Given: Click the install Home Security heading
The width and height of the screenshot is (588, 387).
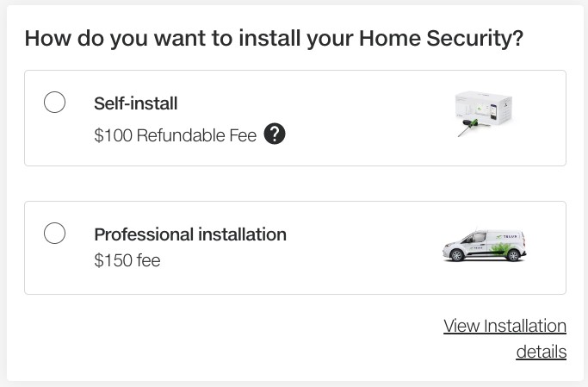Looking at the screenshot, I should point(274,39).
